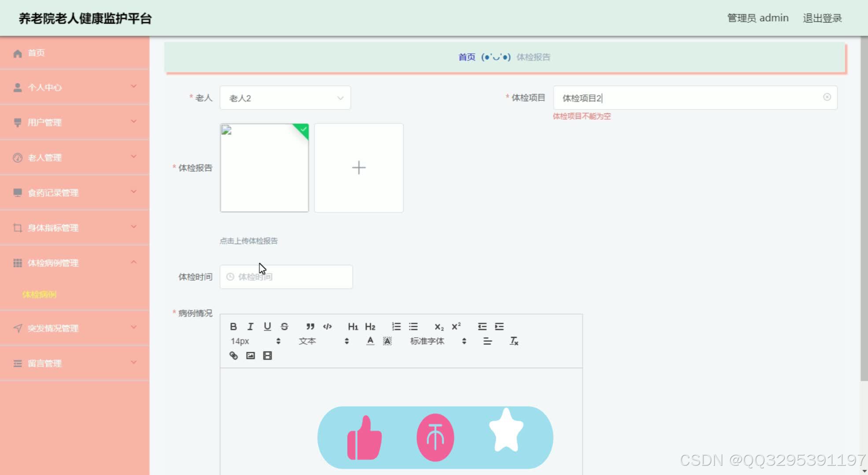
Task: Click the 养老院老人健康监护平台 title
Action: pyautogui.click(x=85, y=18)
